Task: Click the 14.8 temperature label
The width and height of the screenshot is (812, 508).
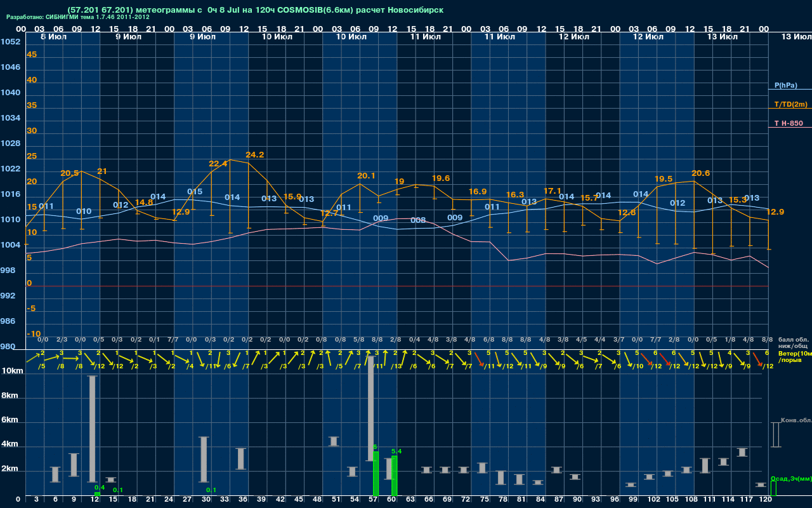Action: [x=144, y=203]
